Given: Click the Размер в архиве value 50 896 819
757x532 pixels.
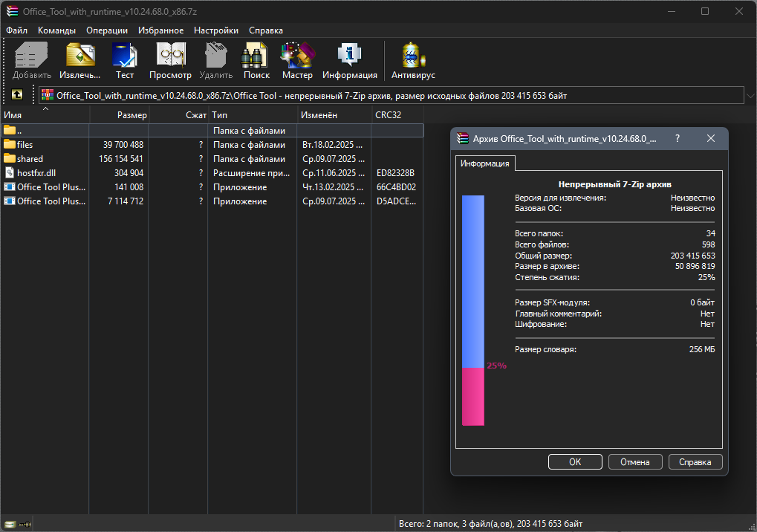Looking at the screenshot, I should pyautogui.click(x=695, y=266).
